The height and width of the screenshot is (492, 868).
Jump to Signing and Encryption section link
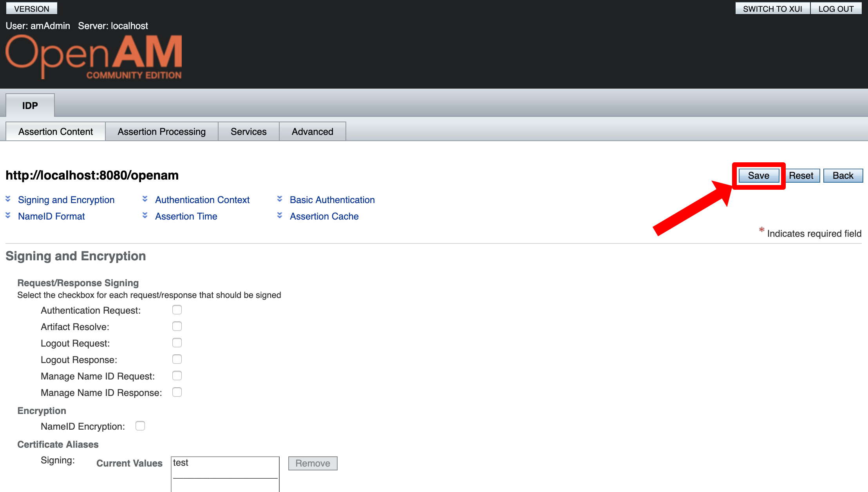tap(66, 200)
